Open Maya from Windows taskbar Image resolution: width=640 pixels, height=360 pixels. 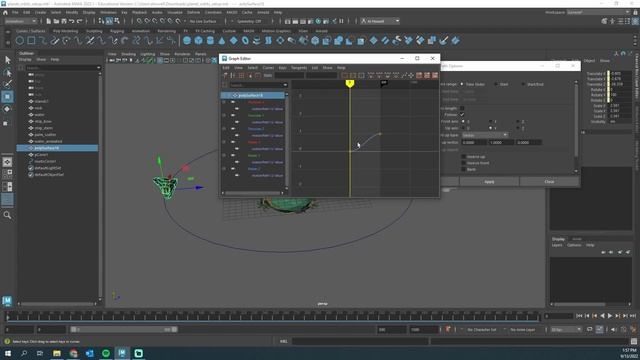click(x=122, y=353)
